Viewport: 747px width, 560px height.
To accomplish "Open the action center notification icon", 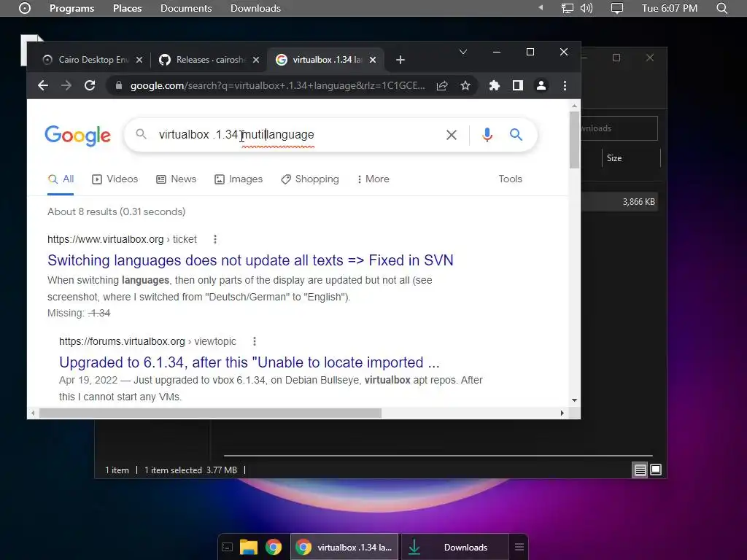I will (x=617, y=8).
